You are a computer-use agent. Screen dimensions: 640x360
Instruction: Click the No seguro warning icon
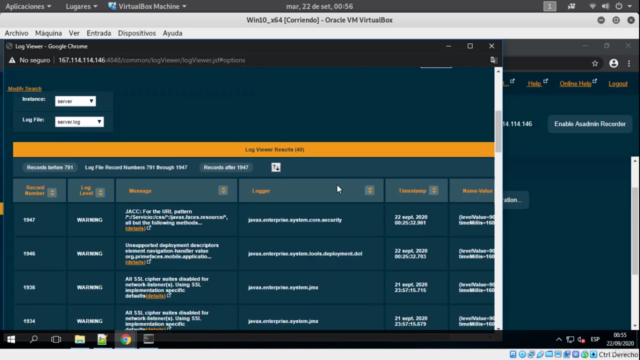click(x=12, y=60)
